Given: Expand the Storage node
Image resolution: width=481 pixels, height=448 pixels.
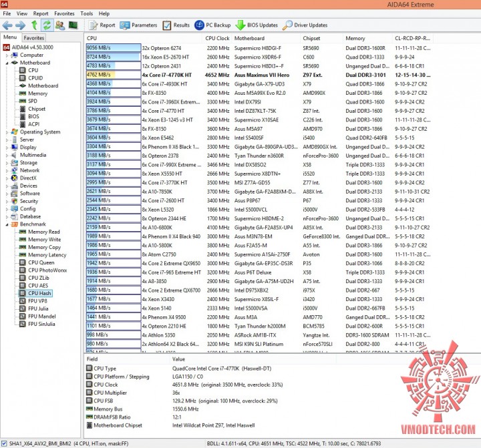Looking at the screenshot, I should coord(7,163).
